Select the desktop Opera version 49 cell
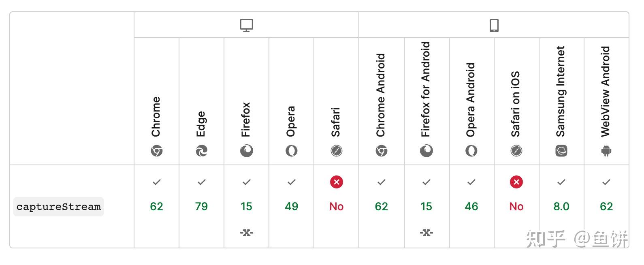 coord(291,206)
